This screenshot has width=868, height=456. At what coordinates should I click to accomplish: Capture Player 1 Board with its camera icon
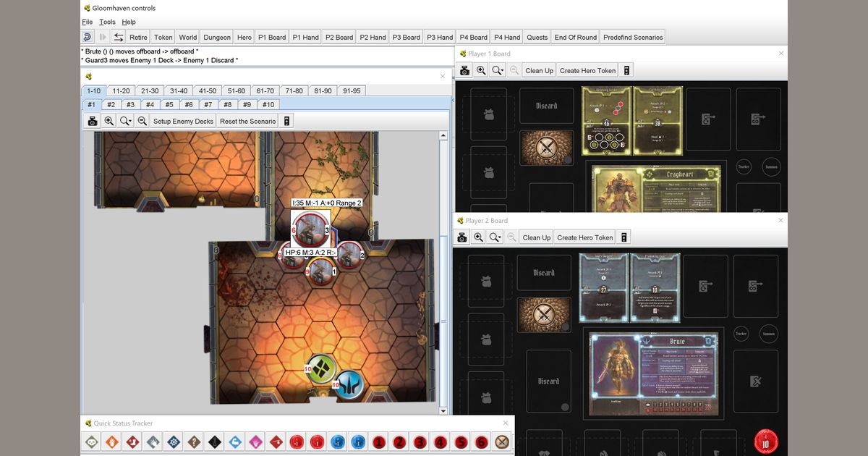pyautogui.click(x=462, y=70)
